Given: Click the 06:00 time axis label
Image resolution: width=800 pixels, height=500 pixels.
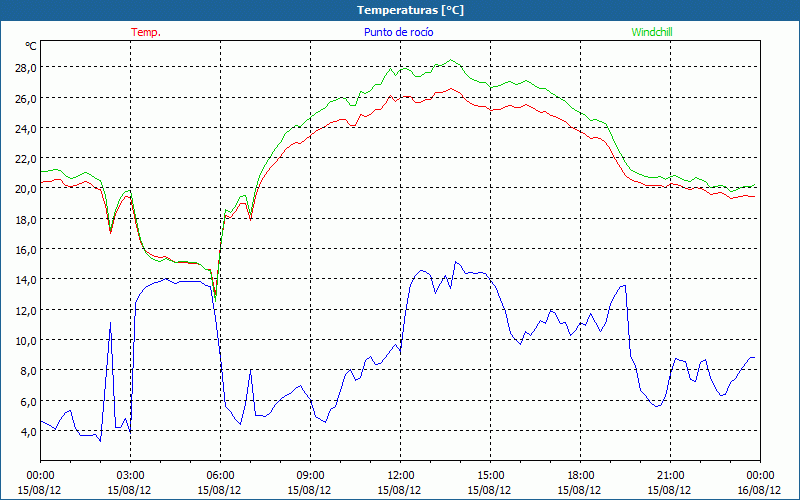Looking at the screenshot, I should point(220,476).
